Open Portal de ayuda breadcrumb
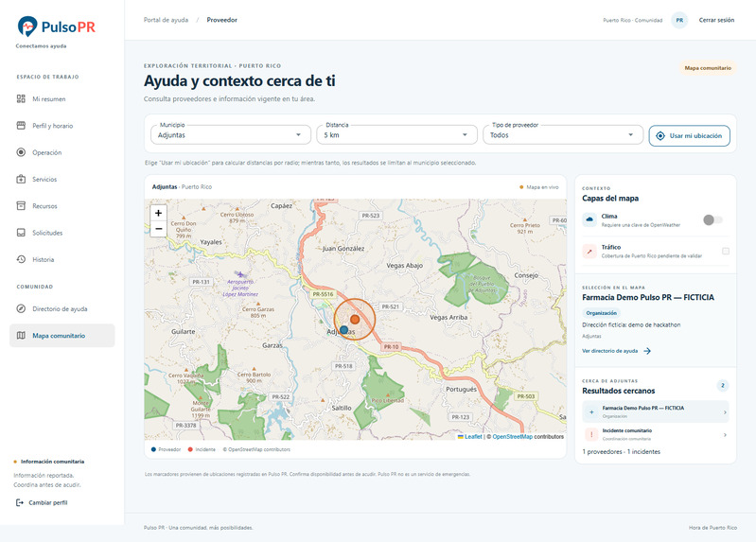This screenshot has height=542, width=756. 166,20
